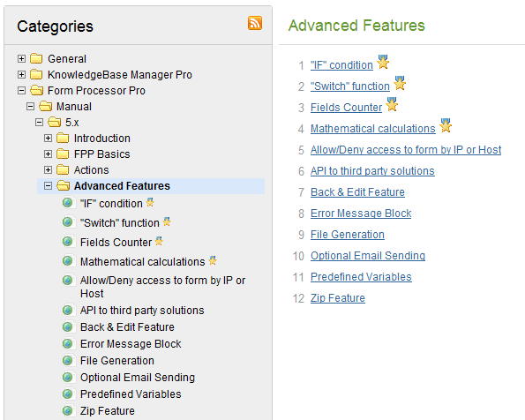Expand the KnowledgeBase Manager Pro category
This screenshot has height=420, width=525.
pos(21,74)
